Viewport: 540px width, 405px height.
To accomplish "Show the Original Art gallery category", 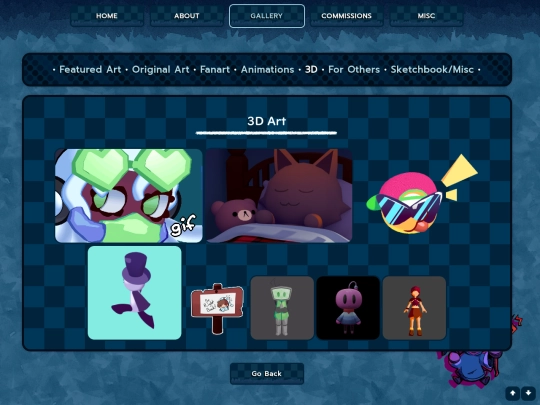I will point(160,70).
